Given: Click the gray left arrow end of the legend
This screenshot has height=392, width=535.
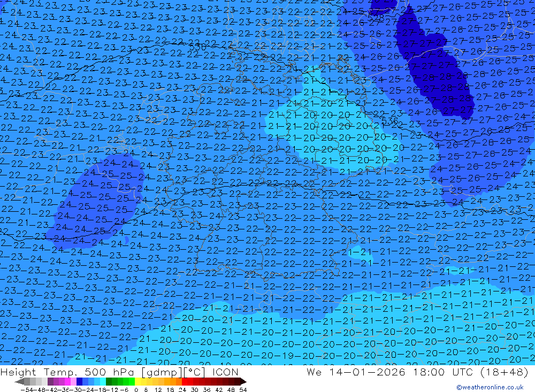Looking at the screenshot, I should click(19, 381).
